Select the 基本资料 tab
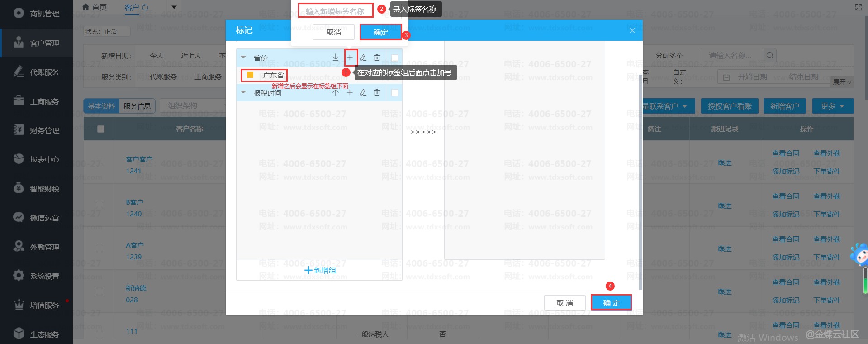Viewport: 868px width, 344px height. tap(101, 106)
